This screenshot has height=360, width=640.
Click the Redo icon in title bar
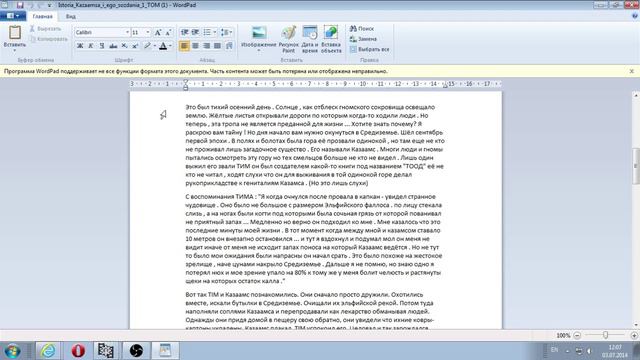(40, 5)
